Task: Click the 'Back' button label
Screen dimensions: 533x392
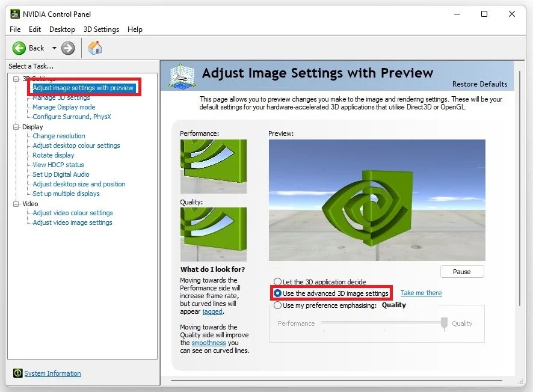Action: click(x=36, y=48)
